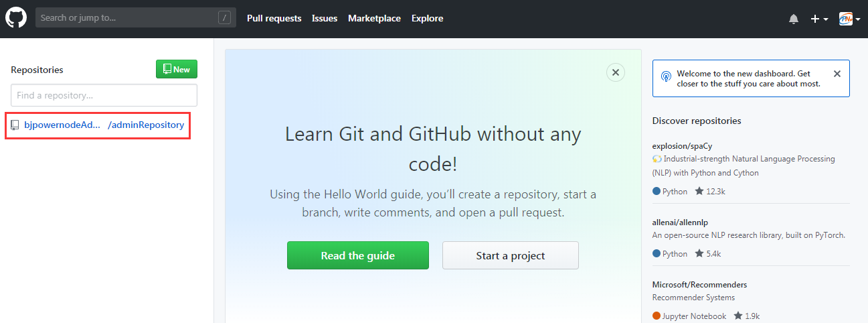Click Start a project
Viewport: 868px width, 323px height.
click(x=511, y=255)
